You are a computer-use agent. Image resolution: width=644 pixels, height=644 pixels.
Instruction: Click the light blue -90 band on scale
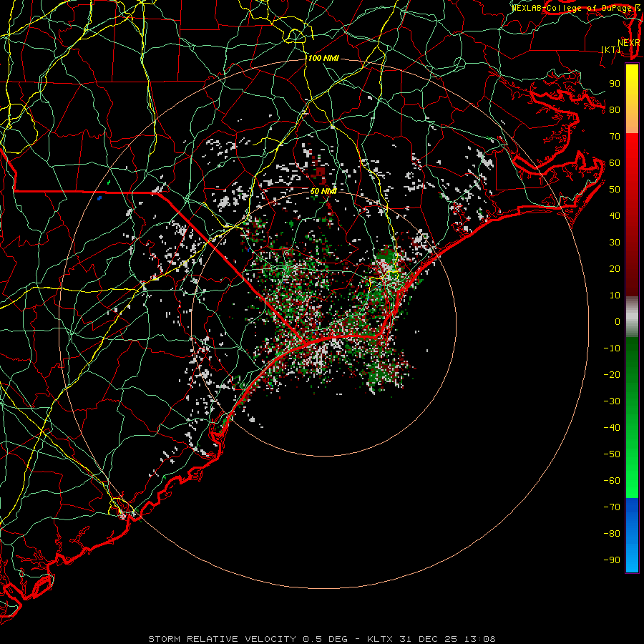[x=632, y=560]
